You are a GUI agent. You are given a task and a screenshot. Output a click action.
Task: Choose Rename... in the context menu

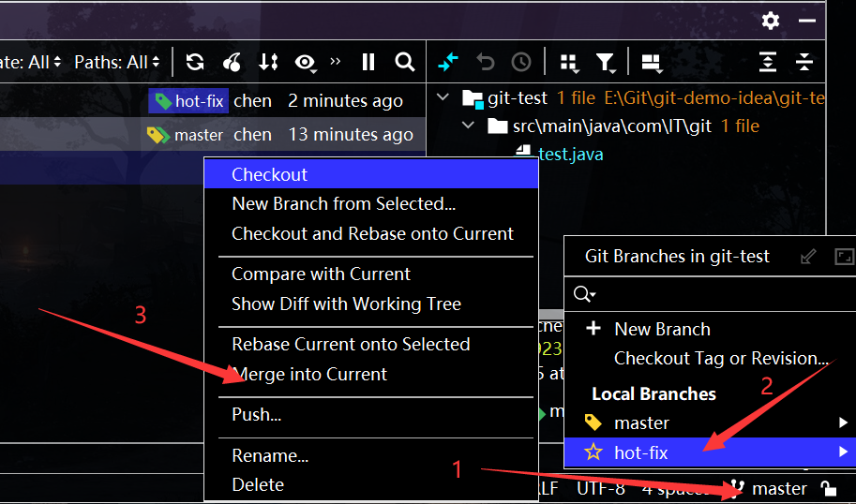[x=371, y=455]
